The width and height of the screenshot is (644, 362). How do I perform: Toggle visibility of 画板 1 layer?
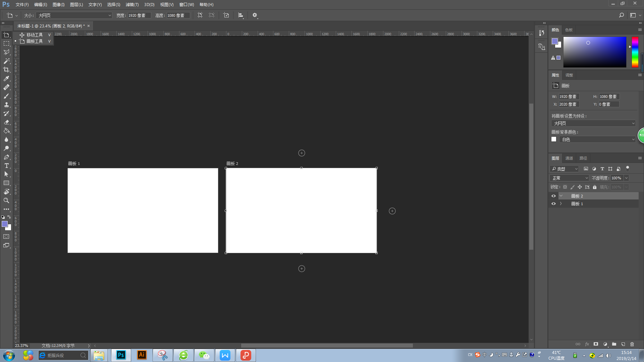coord(553,204)
